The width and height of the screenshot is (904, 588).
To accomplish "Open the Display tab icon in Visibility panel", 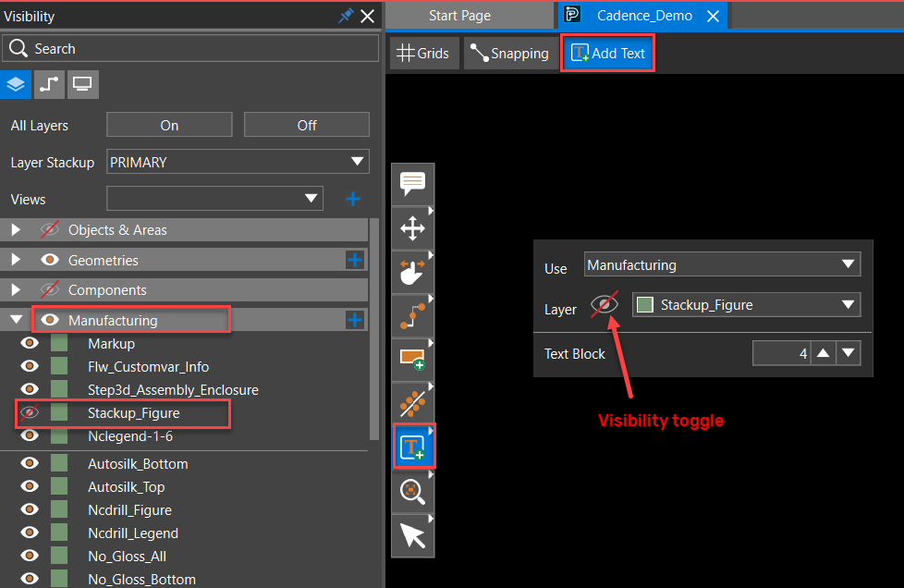I will tap(82, 85).
